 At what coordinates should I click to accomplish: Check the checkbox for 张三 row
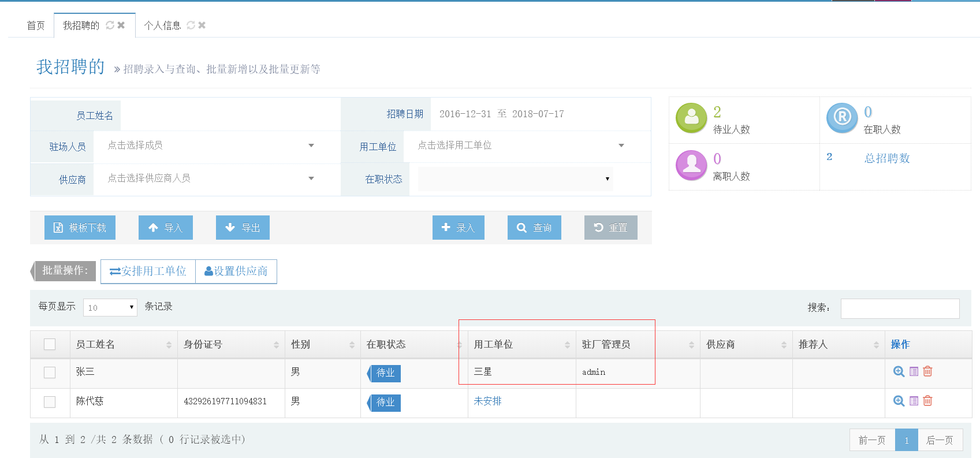point(50,373)
